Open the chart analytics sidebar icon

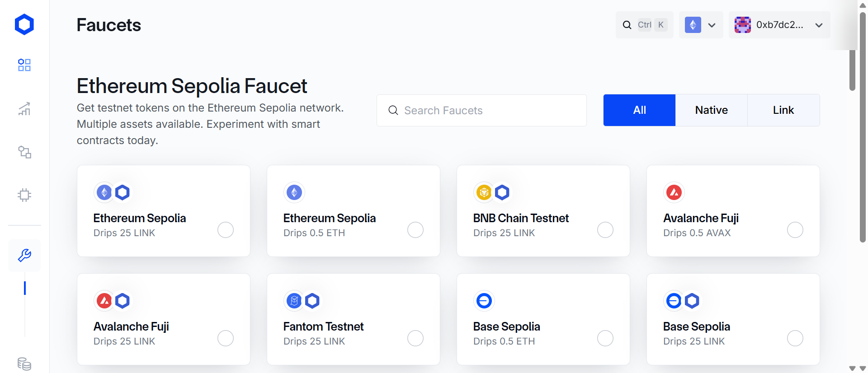pos(24,108)
